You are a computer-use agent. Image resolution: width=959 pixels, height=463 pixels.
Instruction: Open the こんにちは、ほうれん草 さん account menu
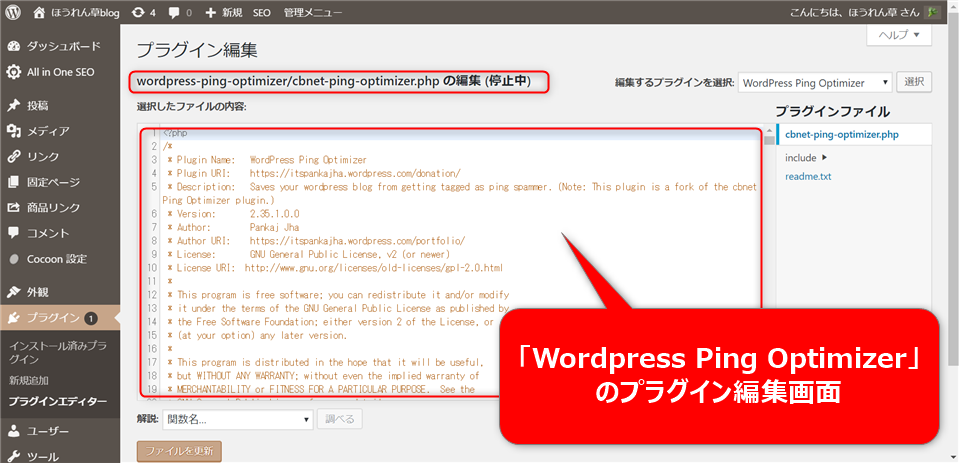pos(864,12)
